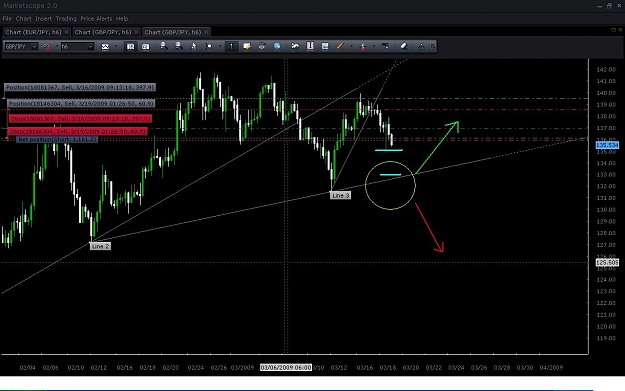Open the Help menu
The height and width of the screenshot is (391, 625).
122,19
